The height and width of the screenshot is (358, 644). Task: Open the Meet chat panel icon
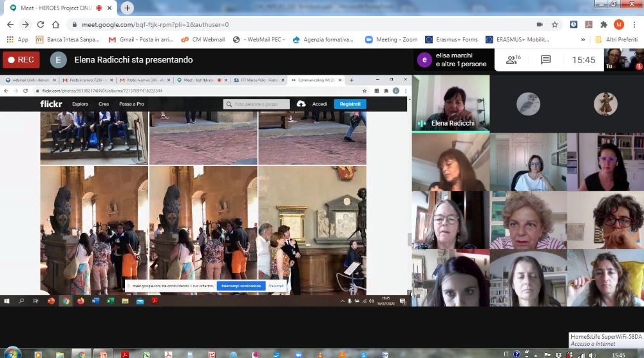click(x=545, y=60)
